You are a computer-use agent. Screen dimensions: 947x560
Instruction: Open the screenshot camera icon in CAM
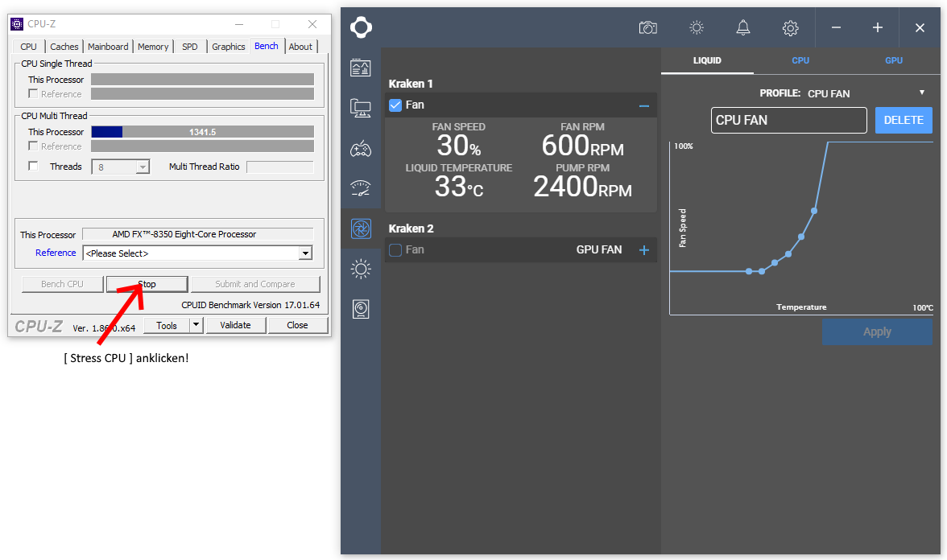[x=647, y=27]
